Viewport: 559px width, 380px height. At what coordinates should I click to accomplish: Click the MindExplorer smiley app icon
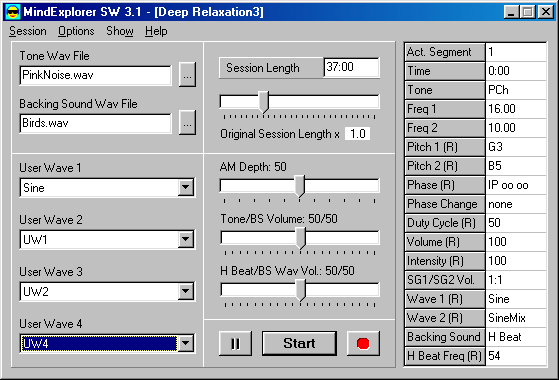click(x=13, y=12)
